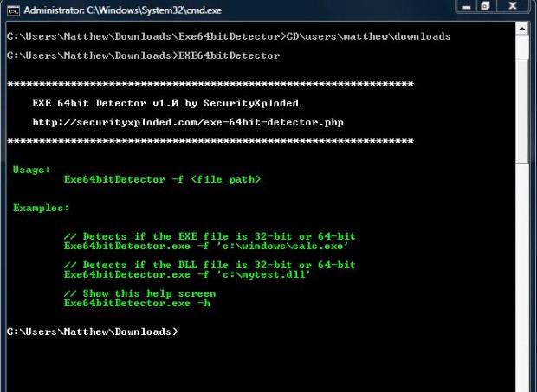The height and width of the screenshot is (392, 537).
Task: Click the scrollbar up arrow
Action: click(x=522, y=29)
